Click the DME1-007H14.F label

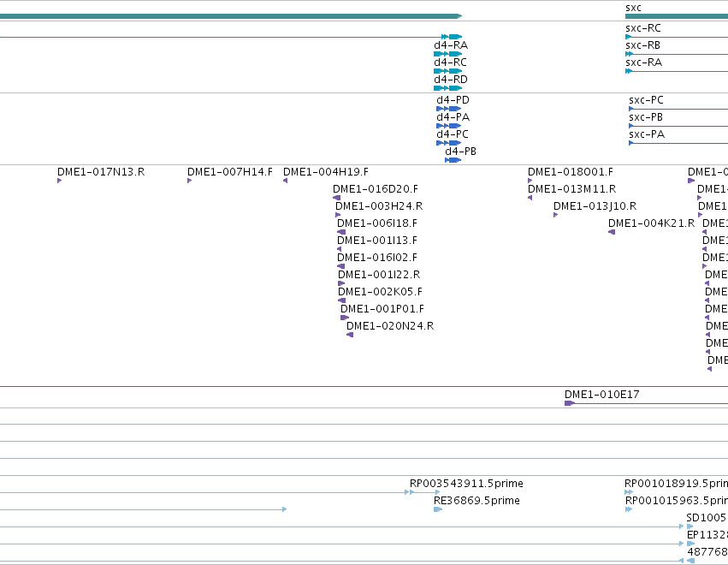[x=230, y=172]
